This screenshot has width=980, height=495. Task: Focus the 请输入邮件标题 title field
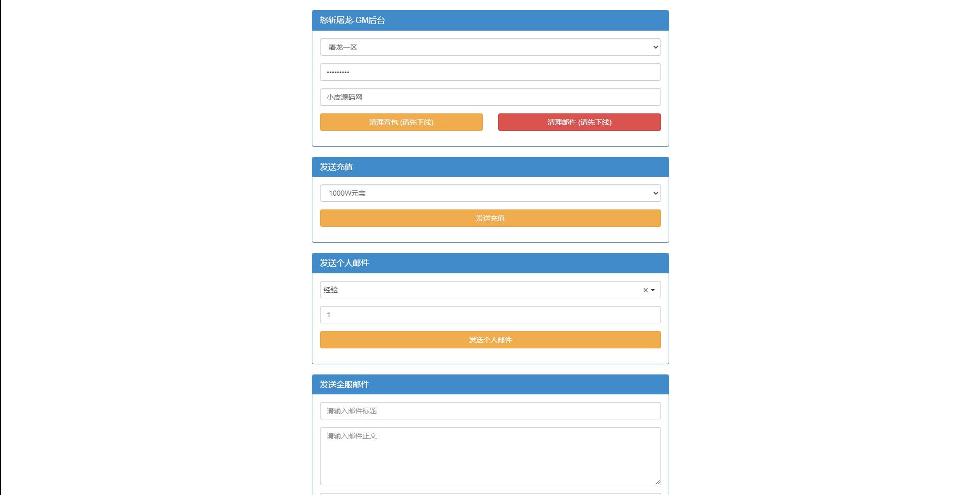[489, 410]
